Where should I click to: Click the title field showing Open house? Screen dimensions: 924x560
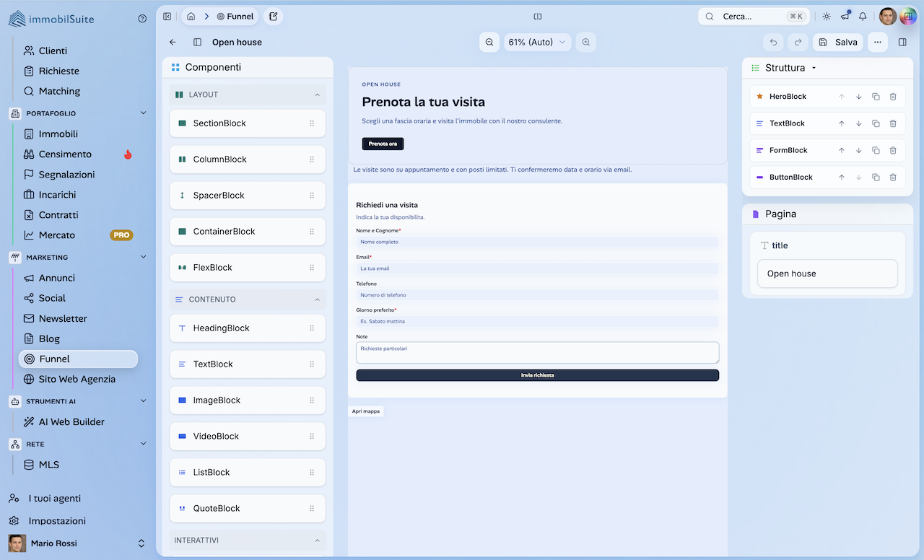click(827, 274)
